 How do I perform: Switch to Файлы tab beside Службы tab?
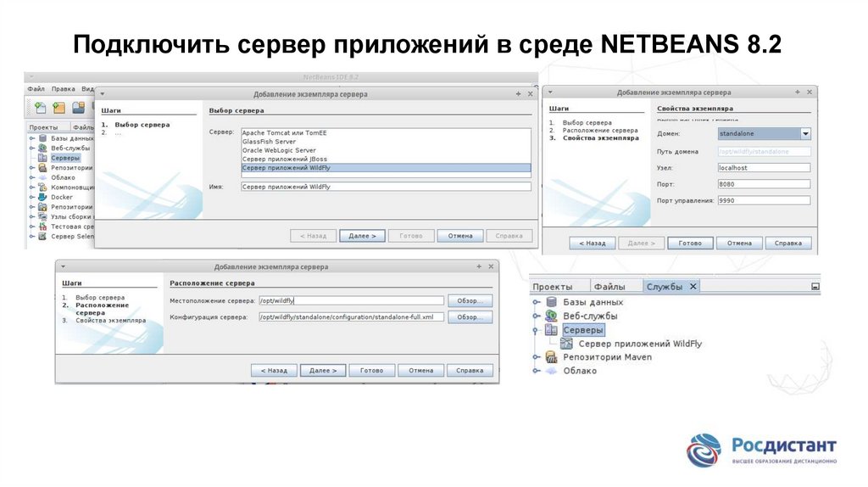tap(609, 287)
